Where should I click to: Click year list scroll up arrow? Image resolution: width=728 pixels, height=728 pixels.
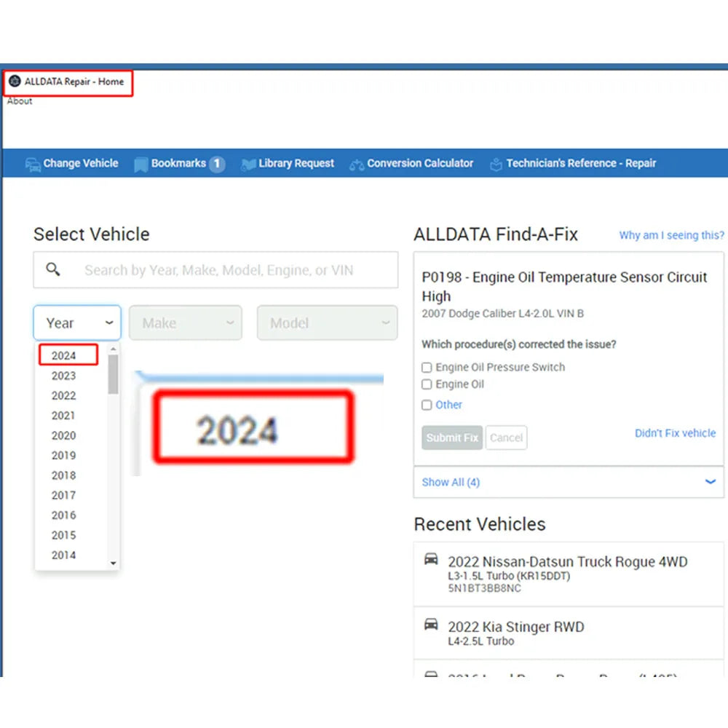[114, 349]
